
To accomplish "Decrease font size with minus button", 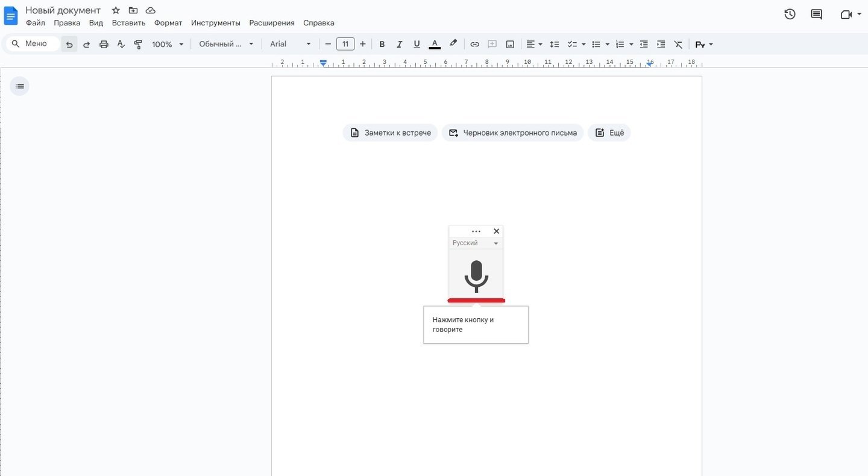I will 328,44.
